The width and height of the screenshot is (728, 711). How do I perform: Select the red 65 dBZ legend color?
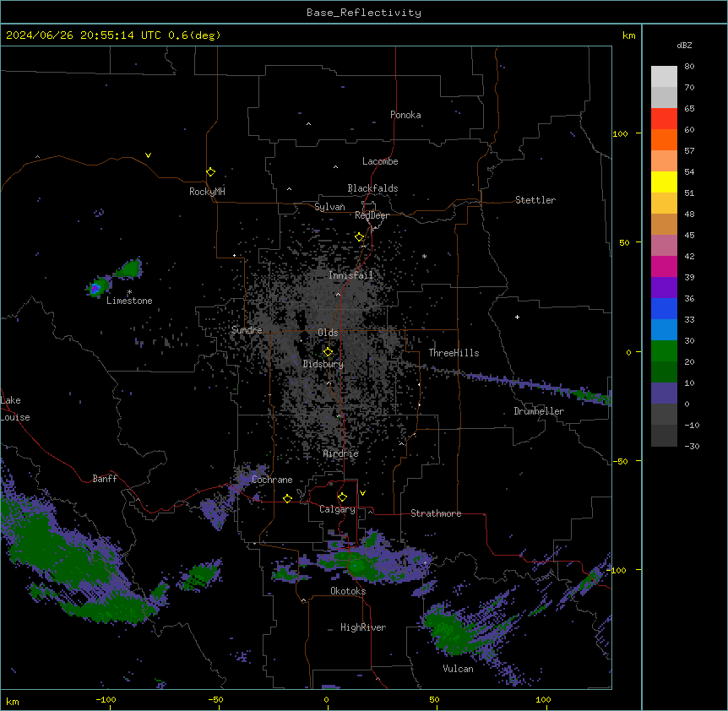tap(664, 119)
